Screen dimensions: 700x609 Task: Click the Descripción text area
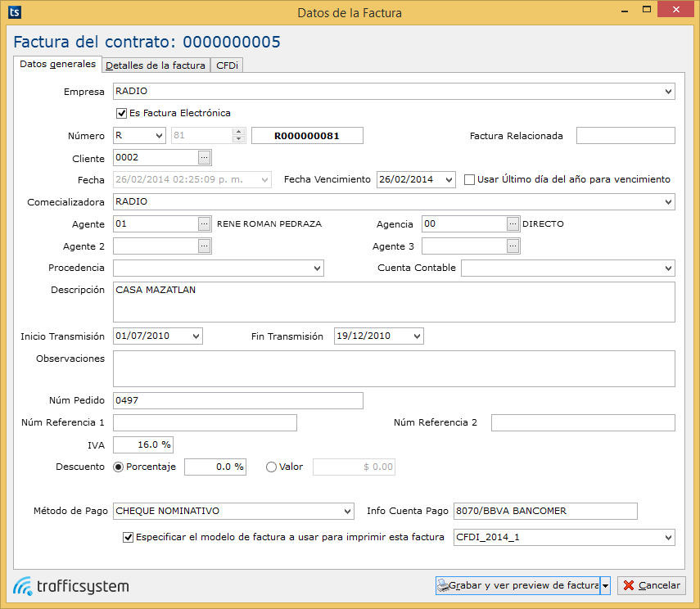394,302
